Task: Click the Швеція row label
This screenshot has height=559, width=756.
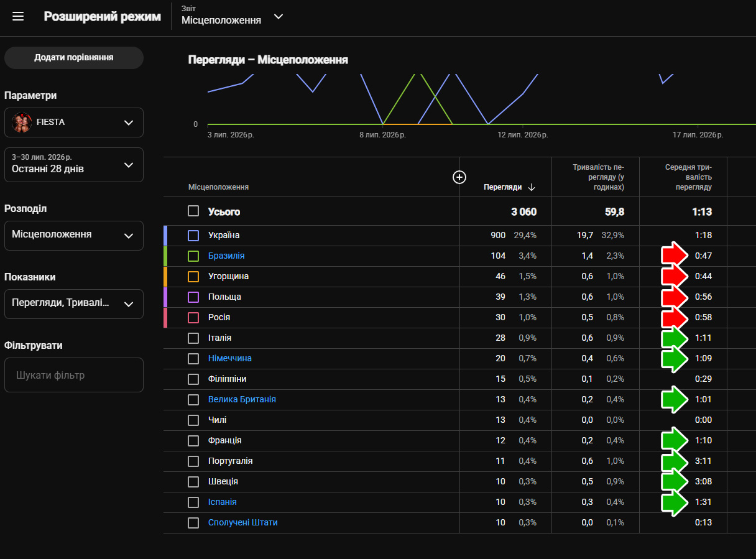Action: point(223,481)
